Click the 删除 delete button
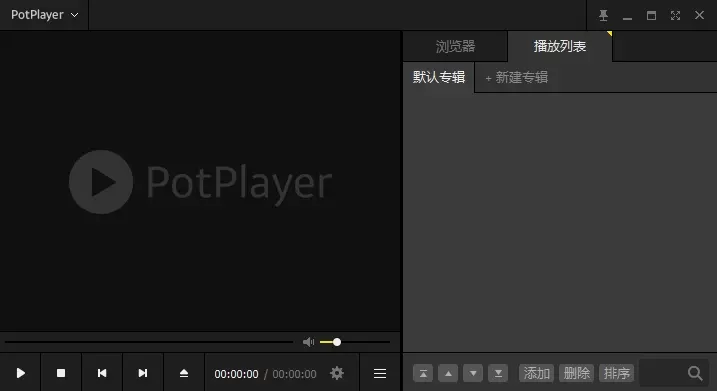 pyautogui.click(x=576, y=373)
